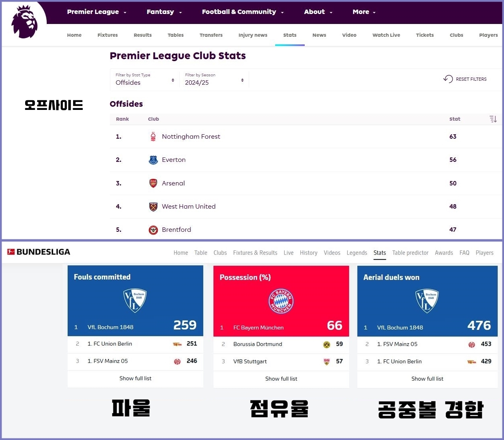This screenshot has height=440, width=504.
Task: Open Bundesliga FAQ link
Action: (464, 253)
